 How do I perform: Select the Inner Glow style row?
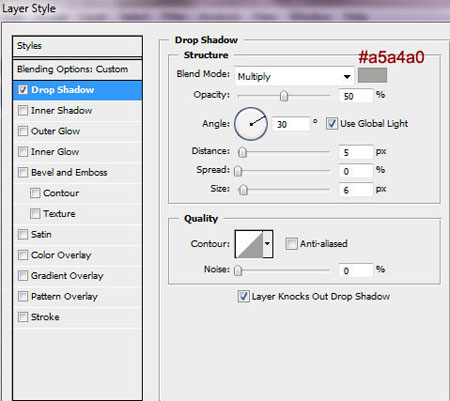[x=77, y=152]
